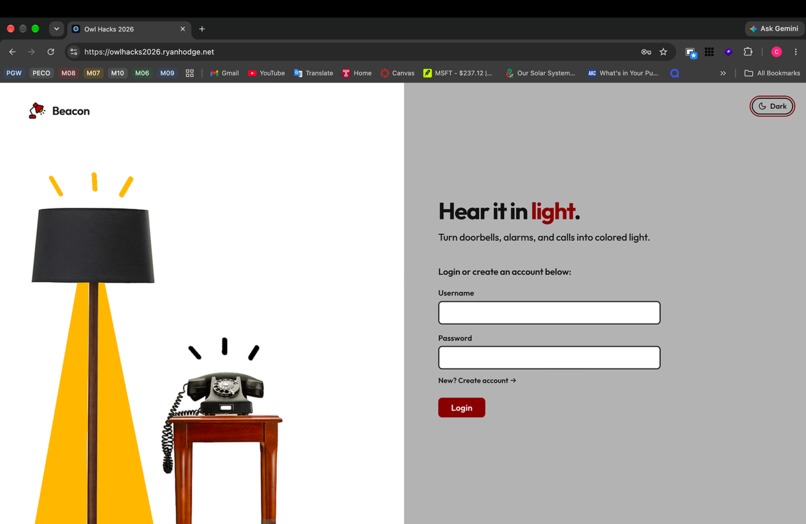Screen dimensions: 806x524
Task: Click the Beacon lamp logo icon
Action: pos(36,111)
